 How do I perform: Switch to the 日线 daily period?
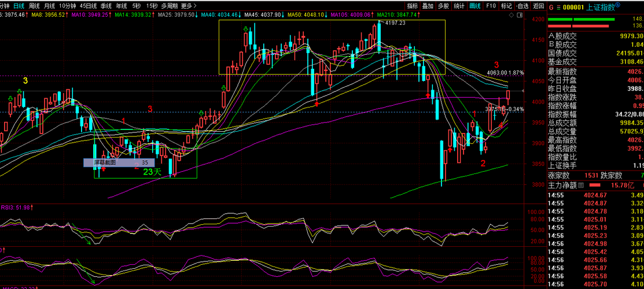pos(19,6)
